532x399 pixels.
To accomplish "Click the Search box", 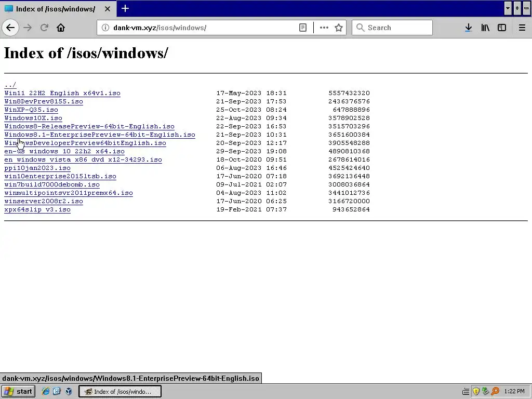I will [x=392, y=28].
